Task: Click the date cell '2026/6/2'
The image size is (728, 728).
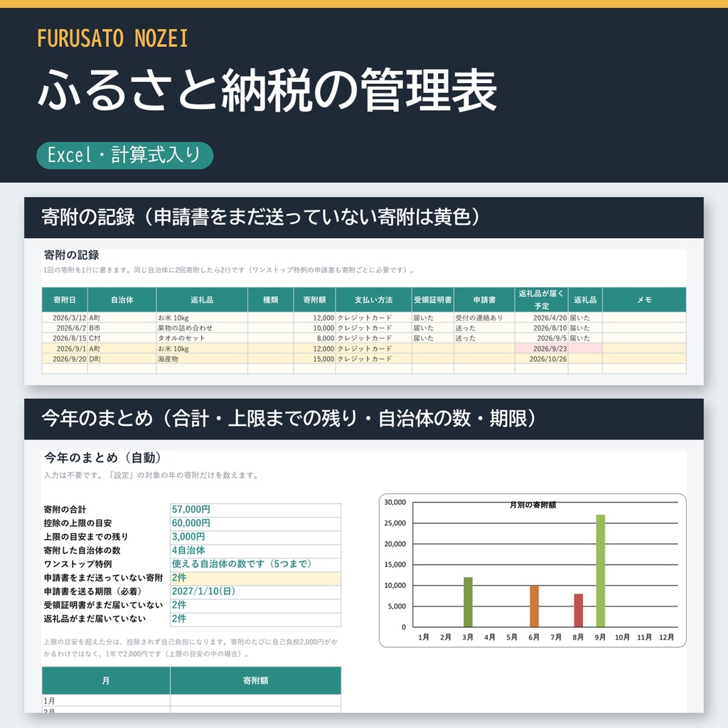Action: coord(65,328)
